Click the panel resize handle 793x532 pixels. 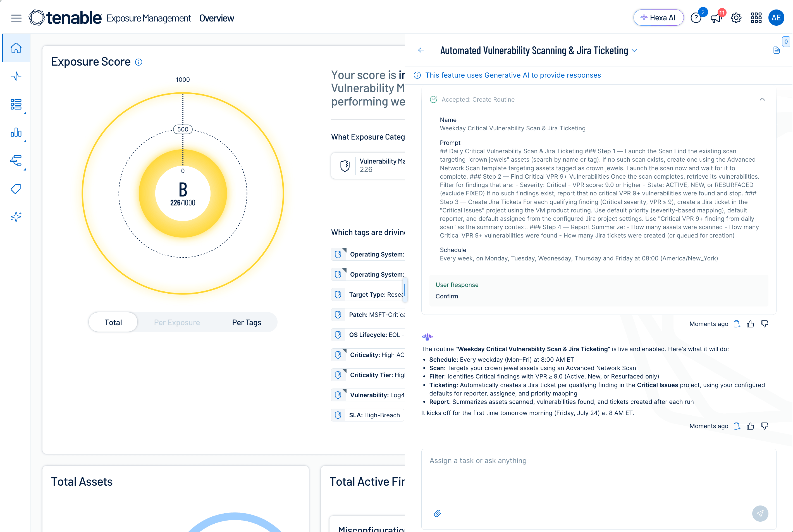(x=405, y=290)
